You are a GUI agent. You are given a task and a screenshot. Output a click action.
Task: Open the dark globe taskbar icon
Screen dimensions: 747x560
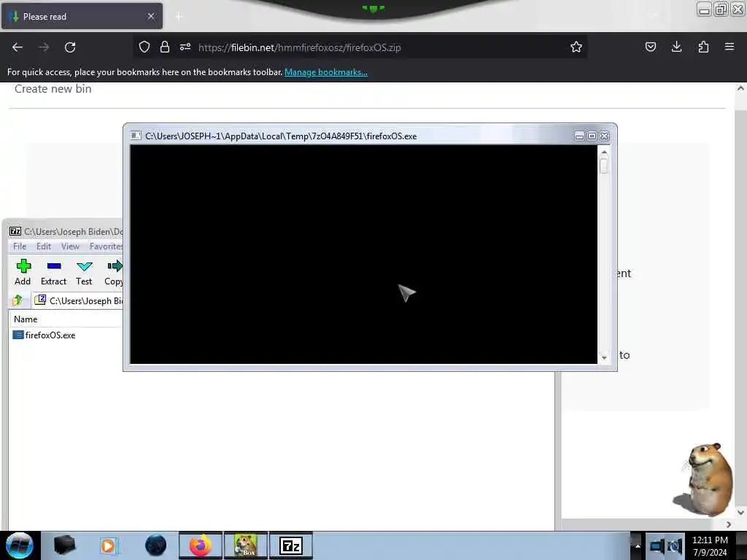point(155,545)
